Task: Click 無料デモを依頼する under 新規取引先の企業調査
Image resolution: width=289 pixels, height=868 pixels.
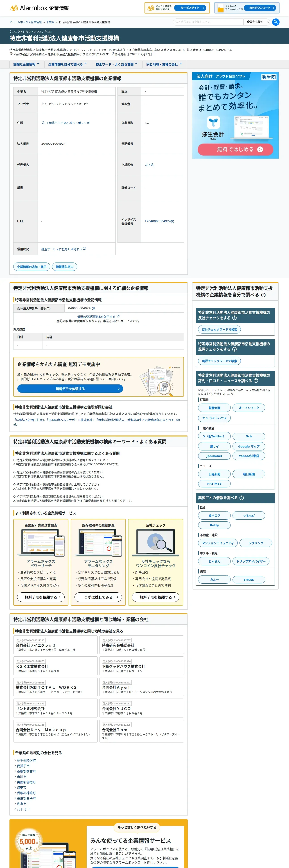Action: (41, 597)
